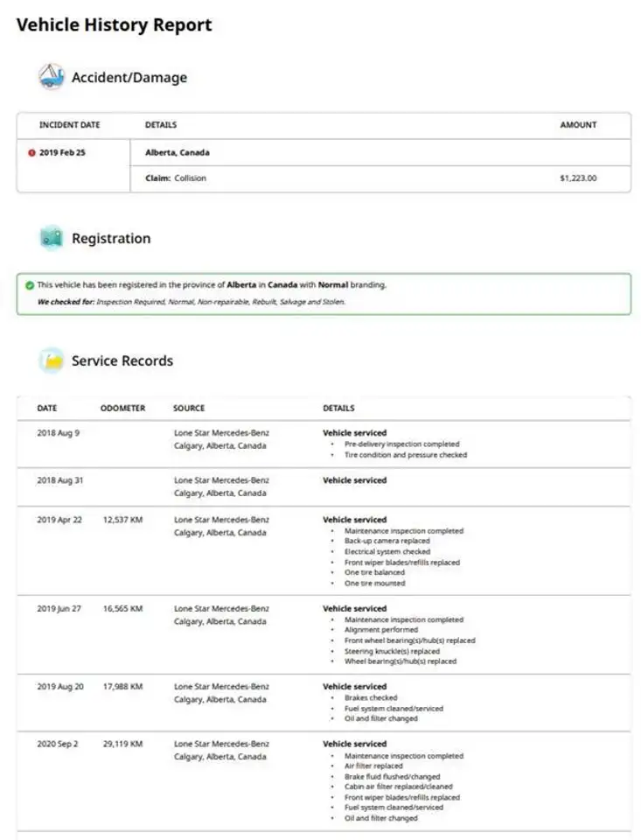Click the Back-up camera replaced detail line
The height and width of the screenshot is (840, 641).
[387, 541]
